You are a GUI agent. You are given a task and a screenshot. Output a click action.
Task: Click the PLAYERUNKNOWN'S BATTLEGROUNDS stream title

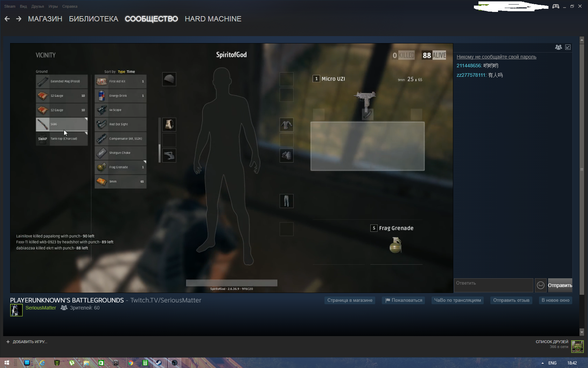coord(67,300)
